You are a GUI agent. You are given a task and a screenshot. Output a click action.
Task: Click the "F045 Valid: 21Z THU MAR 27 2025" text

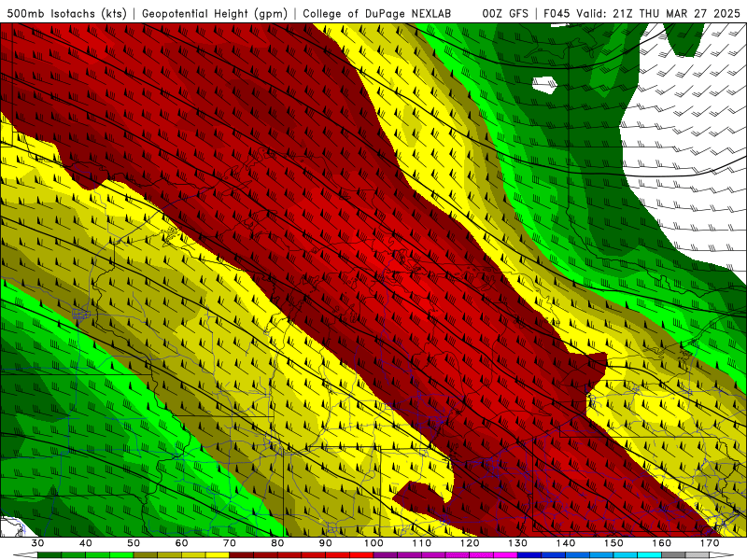point(641,13)
